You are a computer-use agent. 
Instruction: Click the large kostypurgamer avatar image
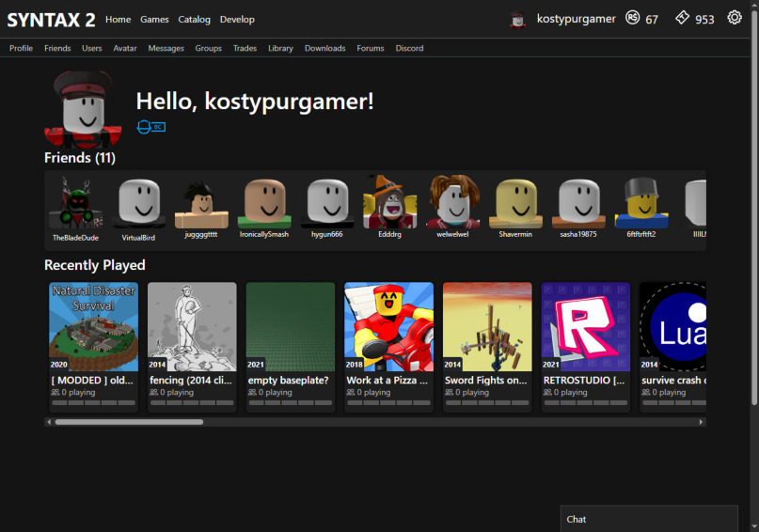(84, 109)
